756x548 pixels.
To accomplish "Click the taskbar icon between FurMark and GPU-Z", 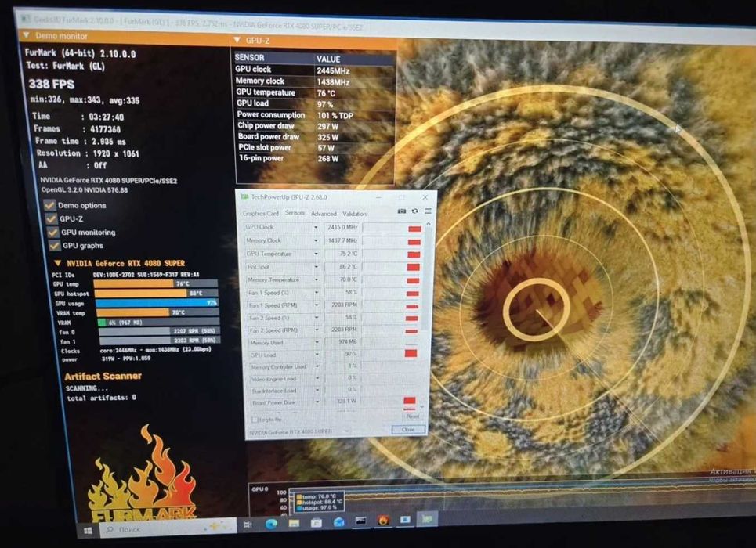I will pyautogui.click(x=406, y=520).
